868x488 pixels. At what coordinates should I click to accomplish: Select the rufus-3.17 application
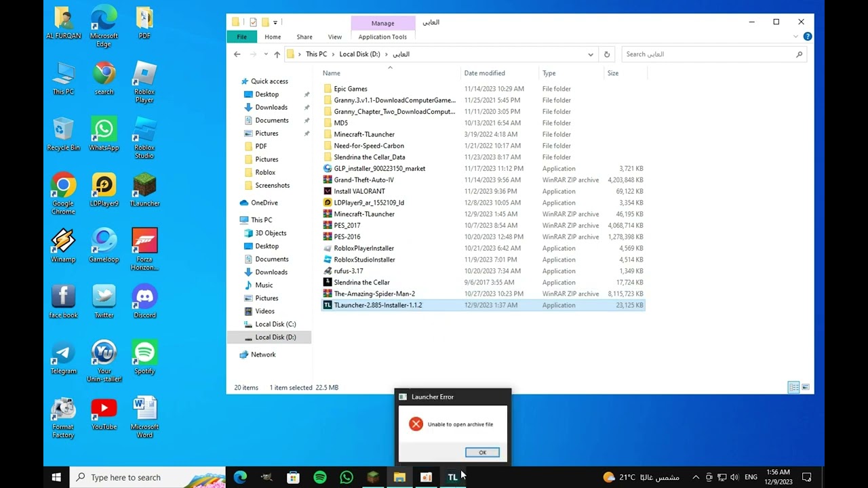click(348, 271)
